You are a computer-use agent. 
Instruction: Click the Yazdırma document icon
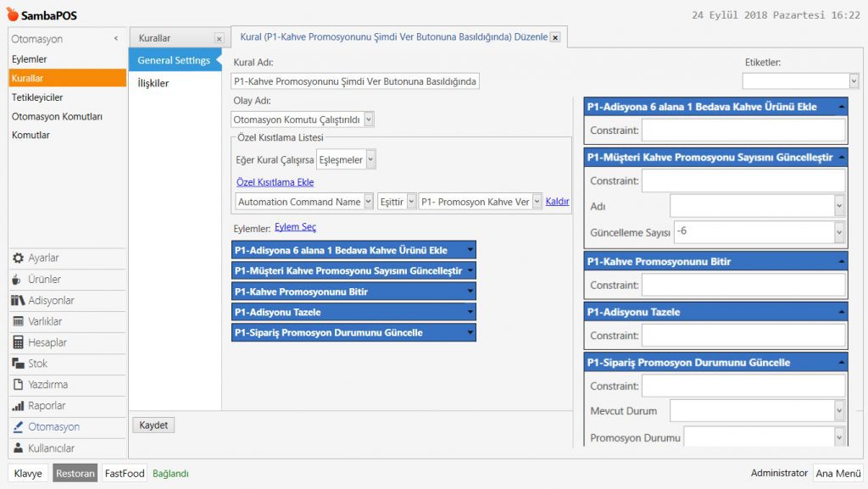point(18,385)
